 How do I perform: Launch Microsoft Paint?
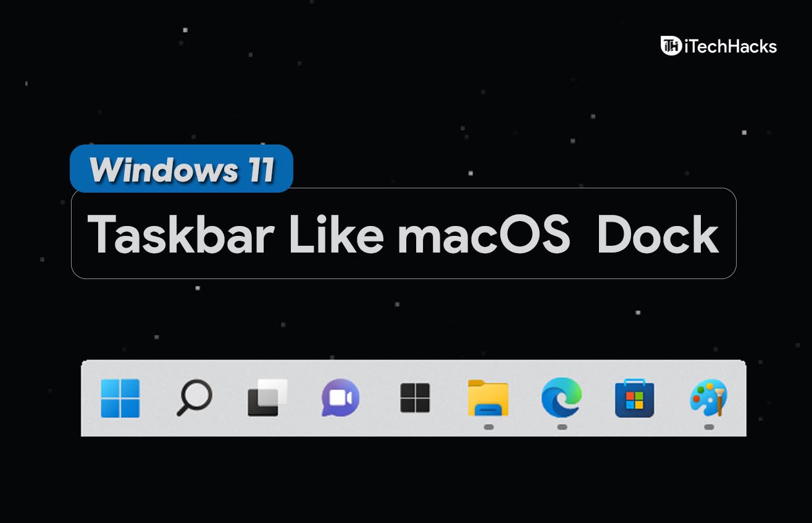(708, 398)
